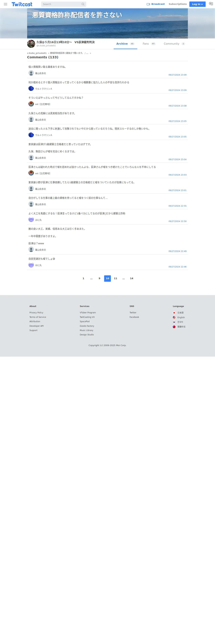Screen dimensions: 215x644
Task: Click 峯山佐多夫 avatar on 22:55 comment
Action: tap(31, 204)
